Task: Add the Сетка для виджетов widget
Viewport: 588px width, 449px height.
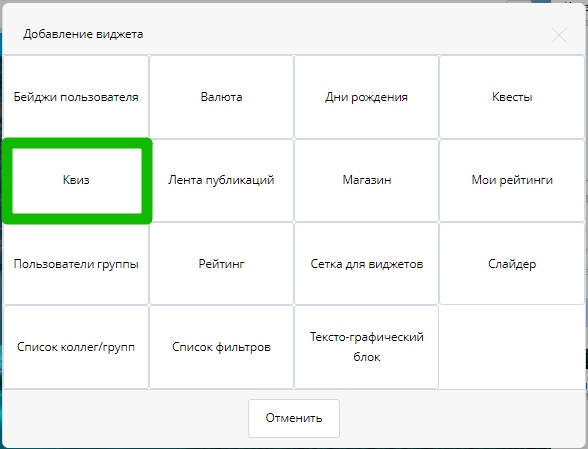Action: [366, 264]
